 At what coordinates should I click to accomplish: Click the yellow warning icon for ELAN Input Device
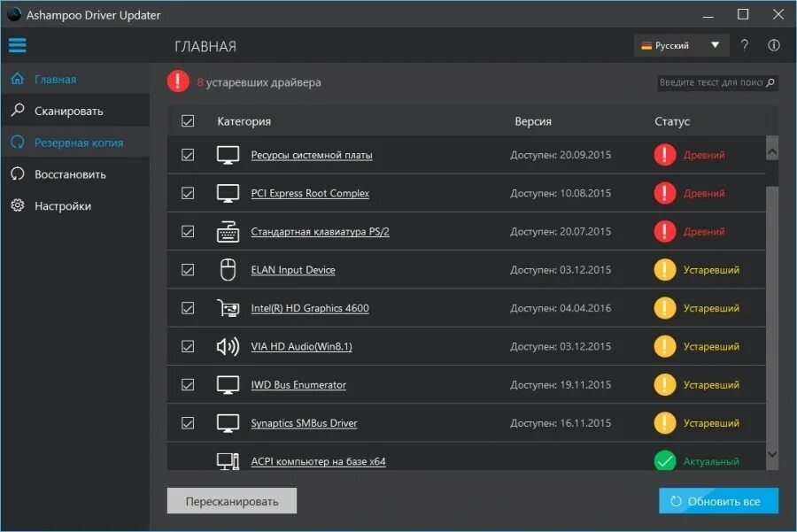coord(664,270)
